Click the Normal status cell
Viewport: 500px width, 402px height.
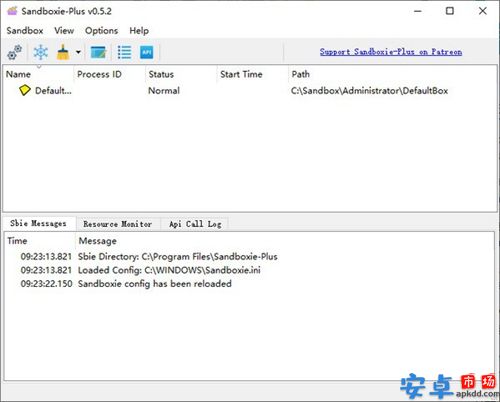click(164, 91)
